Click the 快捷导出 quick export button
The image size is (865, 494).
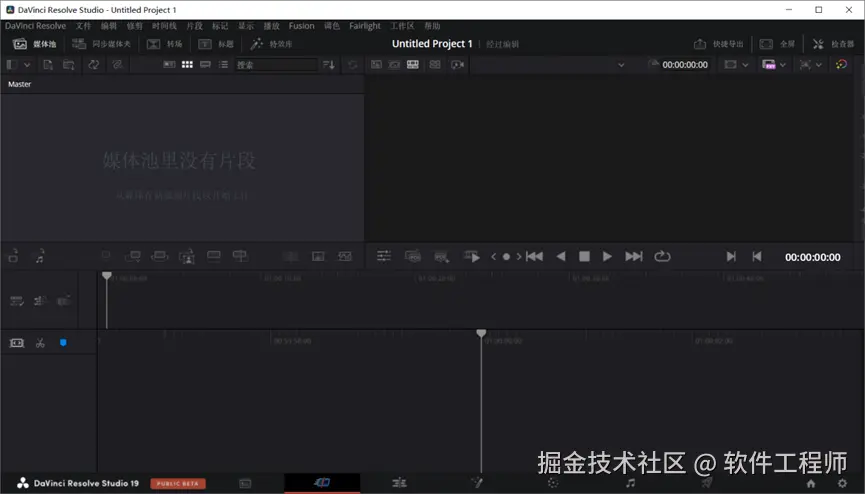[719, 44]
